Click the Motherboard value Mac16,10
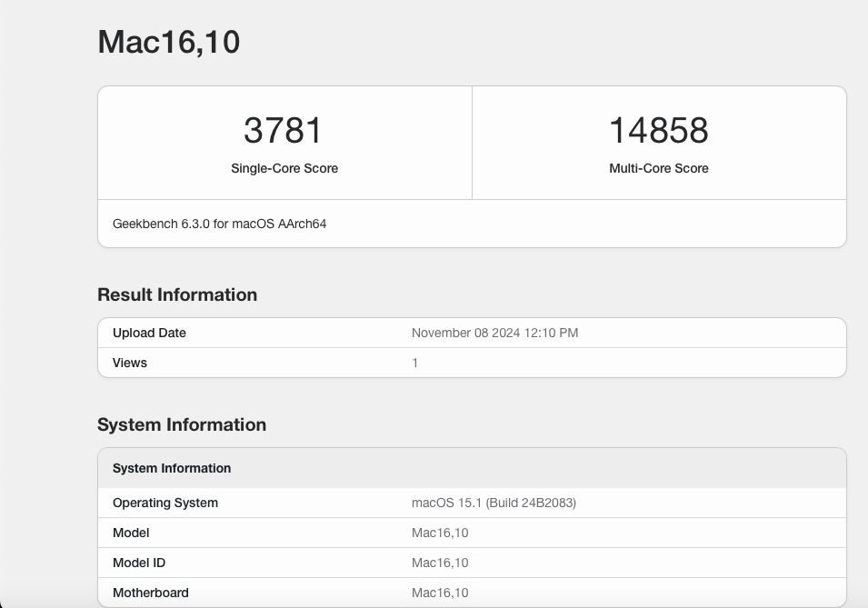The width and height of the screenshot is (868, 608). [442, 593]
